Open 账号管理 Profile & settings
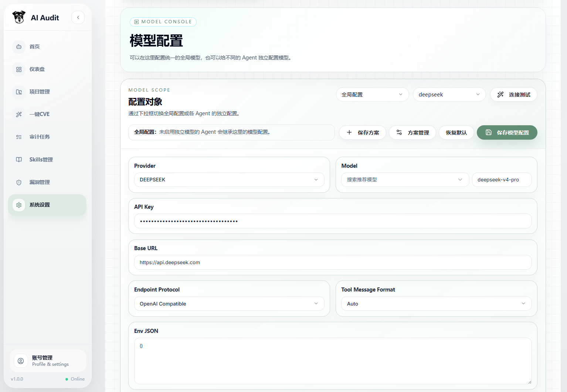 click(x=48, y=361)
